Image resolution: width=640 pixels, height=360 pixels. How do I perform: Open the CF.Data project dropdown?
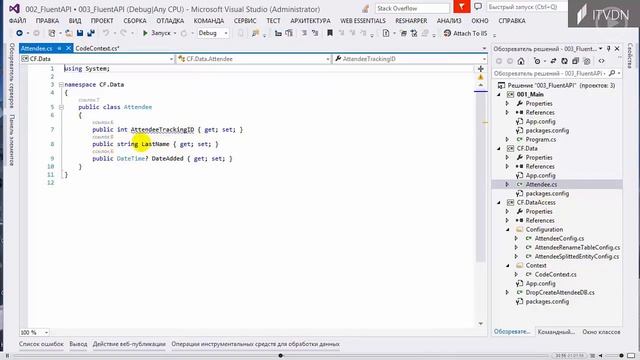point(98,59)
